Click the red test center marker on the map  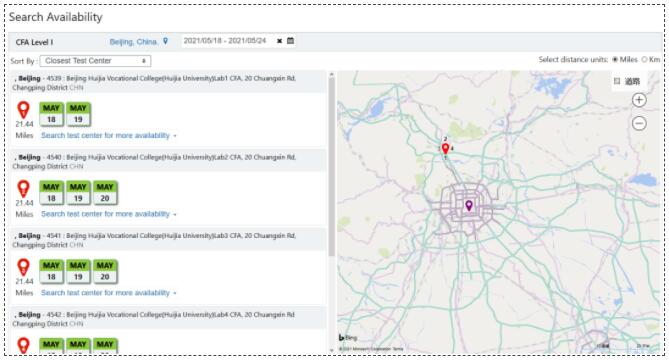445,149
